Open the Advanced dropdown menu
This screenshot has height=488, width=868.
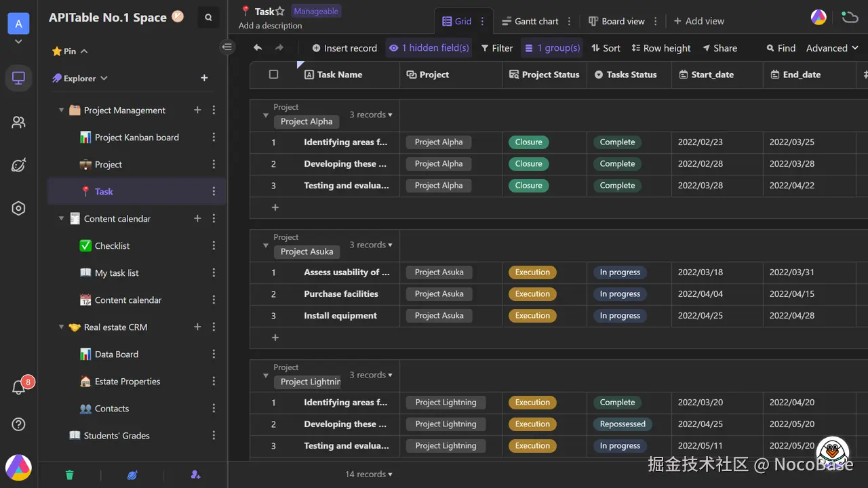pos(832,48)
